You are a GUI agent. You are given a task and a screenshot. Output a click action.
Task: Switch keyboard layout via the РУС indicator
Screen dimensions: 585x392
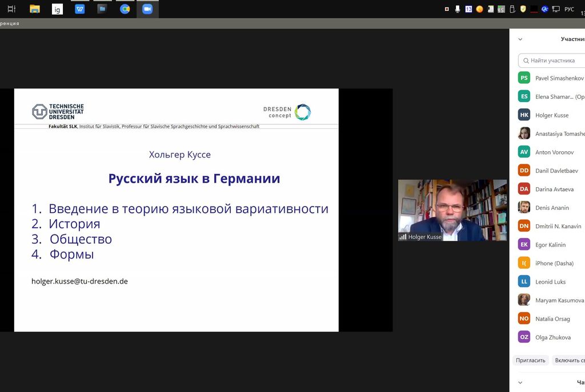point(568,9)
